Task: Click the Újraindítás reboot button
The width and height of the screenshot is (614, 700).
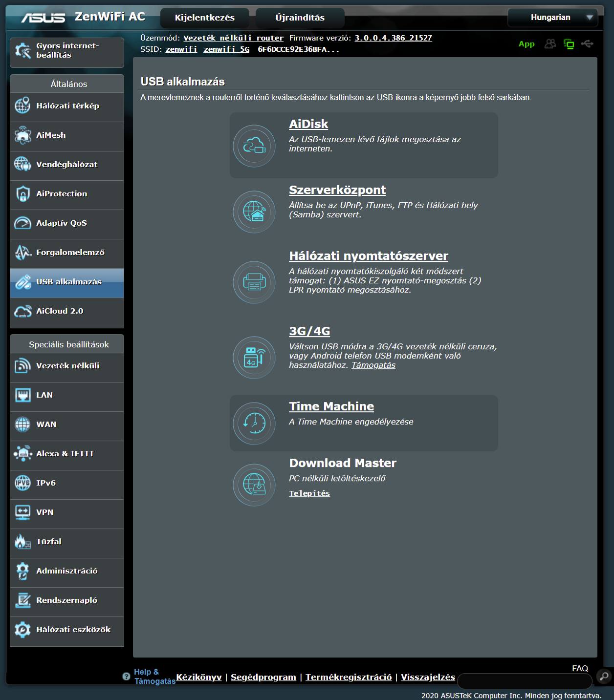Action: click(300, 18)
